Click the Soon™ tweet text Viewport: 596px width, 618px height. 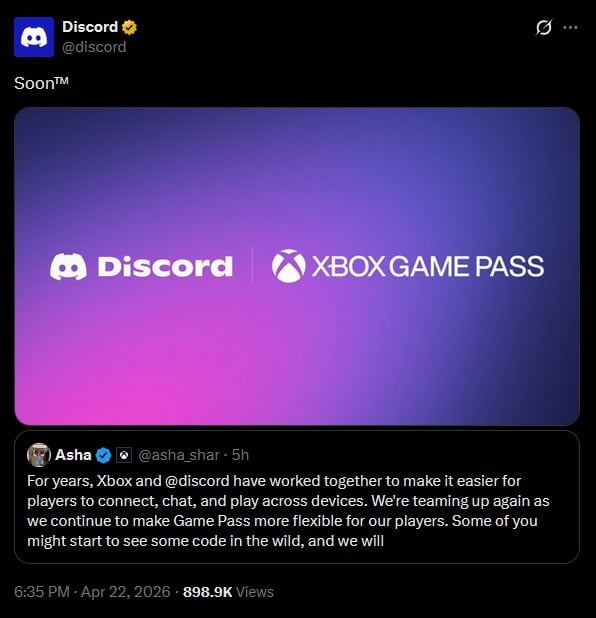pos(41,83)
